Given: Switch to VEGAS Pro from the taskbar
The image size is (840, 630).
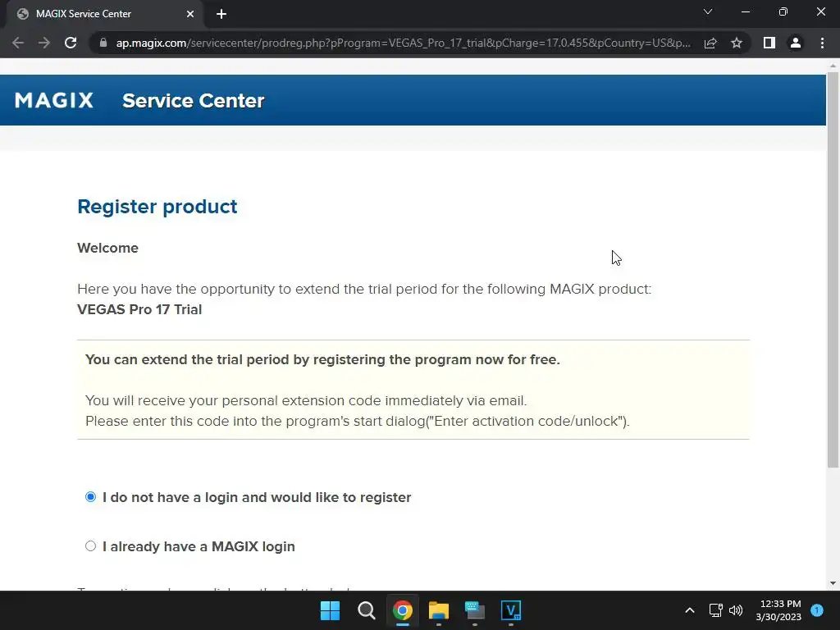Looking at the screenshot, I should (x=510, y=610).
